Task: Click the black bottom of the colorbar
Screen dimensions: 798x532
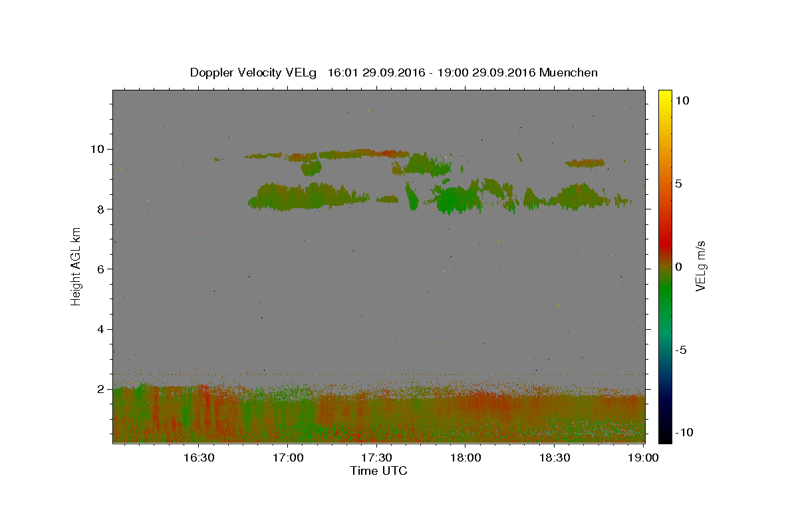Action: tap(665, 438)
